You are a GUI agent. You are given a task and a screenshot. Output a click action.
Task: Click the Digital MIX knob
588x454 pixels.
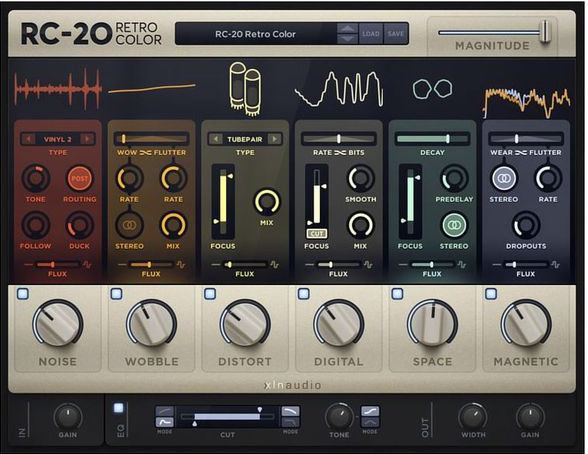pos(360,225)
